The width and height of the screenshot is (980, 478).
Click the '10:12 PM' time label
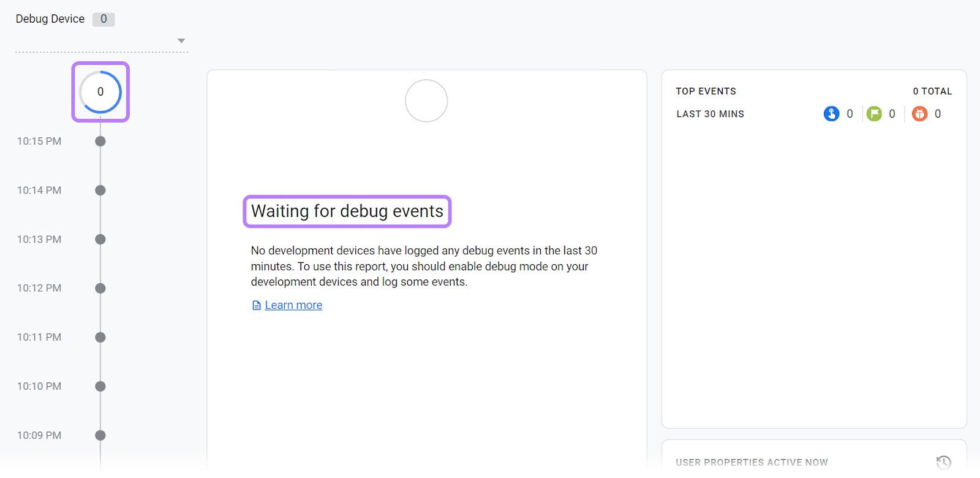coord(39,289)
